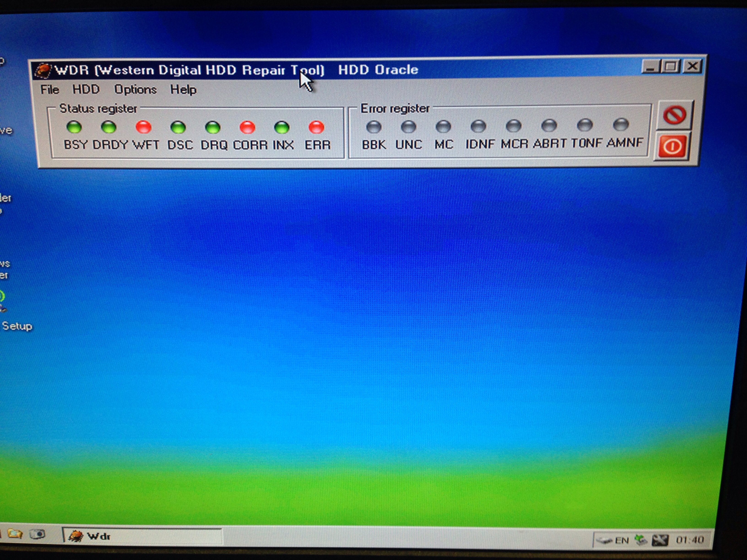747x560 pixels.
Task: Click the BSY status indicator light
Action: (74, 127)
